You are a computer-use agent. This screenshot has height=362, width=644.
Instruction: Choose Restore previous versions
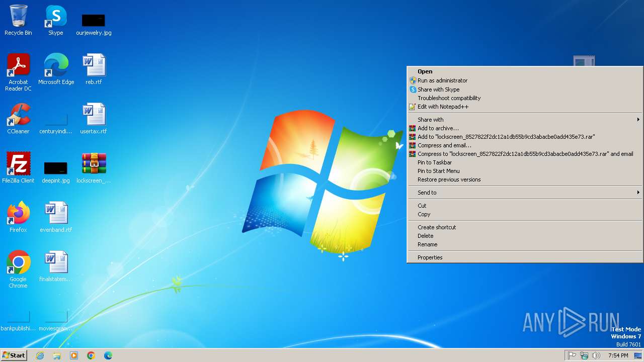(x=525, y=179)
